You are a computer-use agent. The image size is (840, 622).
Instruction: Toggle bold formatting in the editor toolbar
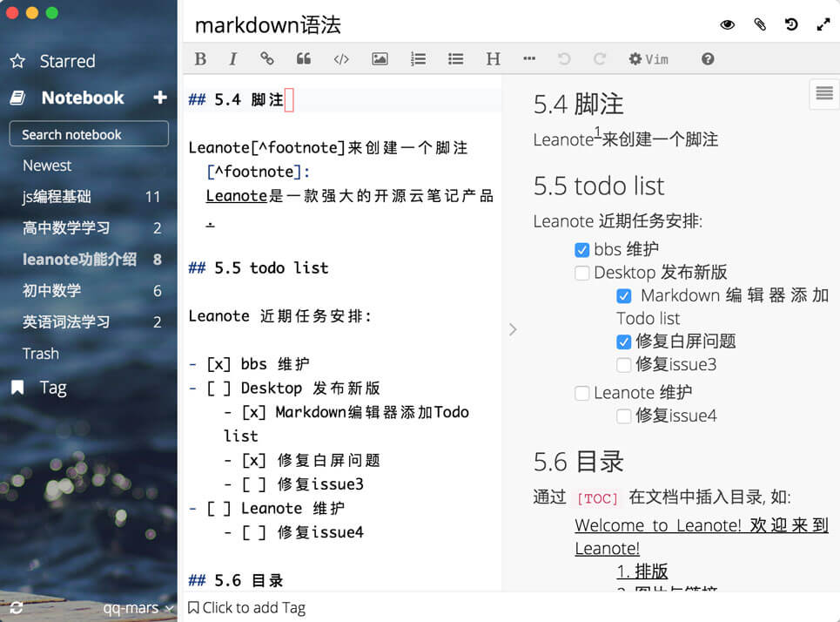point(200,59)
